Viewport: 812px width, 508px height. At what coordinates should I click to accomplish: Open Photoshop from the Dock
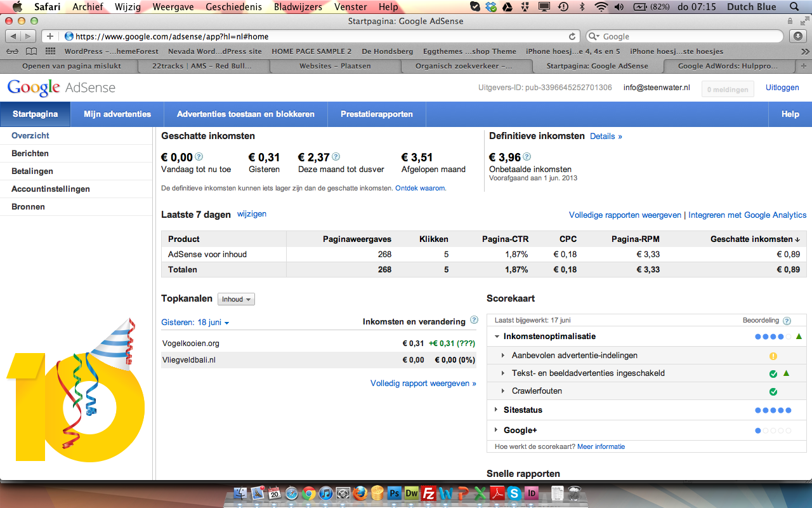(395, 493)
